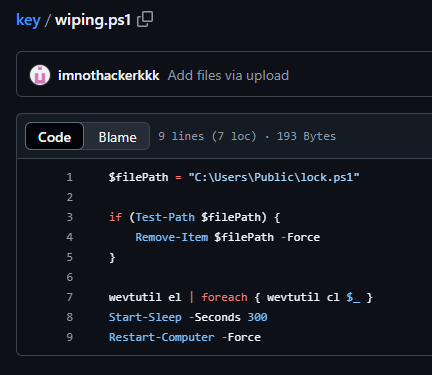Click the closing brace on line 5

112,258
